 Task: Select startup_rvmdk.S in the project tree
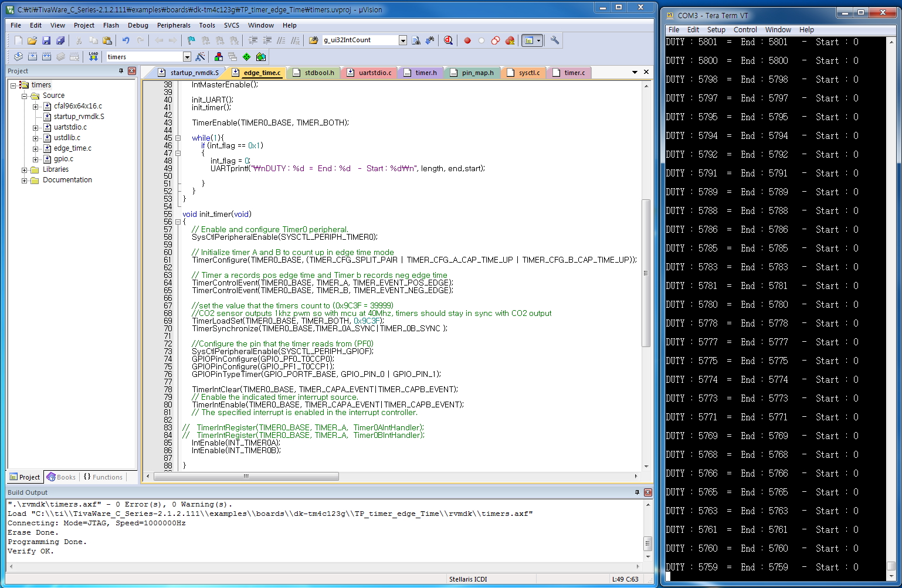coord(79,117)
